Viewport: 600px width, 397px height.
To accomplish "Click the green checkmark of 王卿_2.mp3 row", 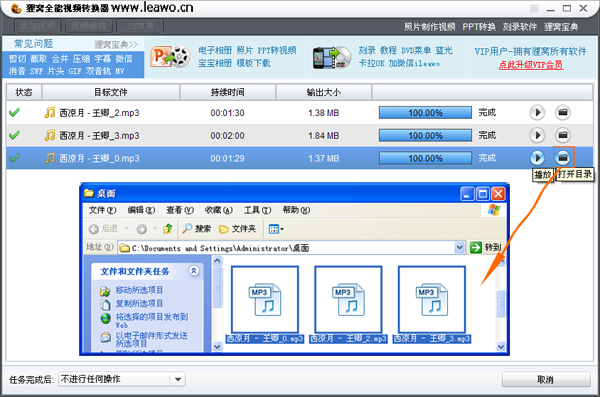I will pos(14,113).
